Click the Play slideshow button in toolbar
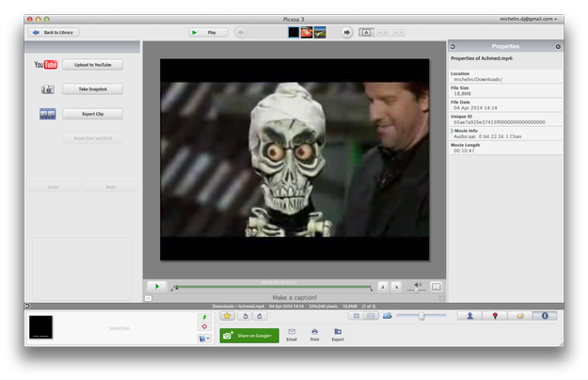Screen dimensions: 588x380 (208, 33)
